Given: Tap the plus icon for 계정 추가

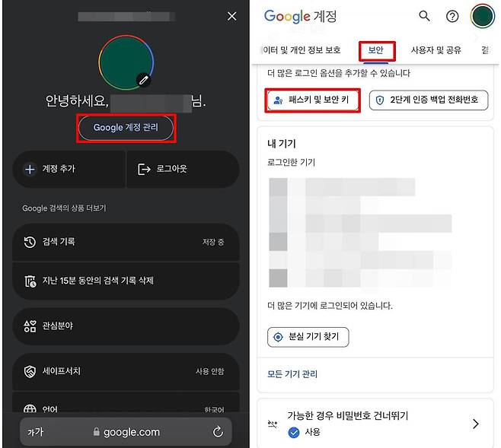Looking at the screenshot, I should click(30, 169).
